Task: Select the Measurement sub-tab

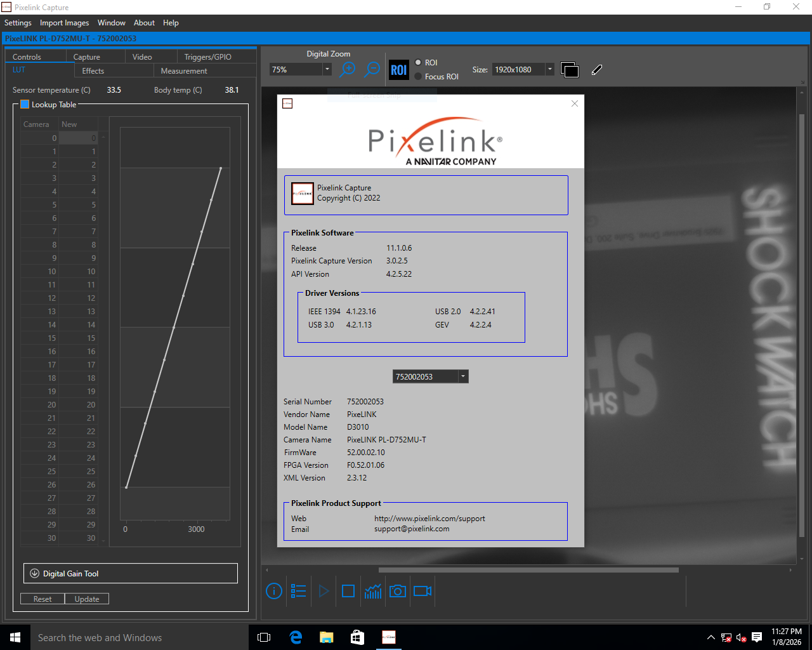Action: point(205,70)
